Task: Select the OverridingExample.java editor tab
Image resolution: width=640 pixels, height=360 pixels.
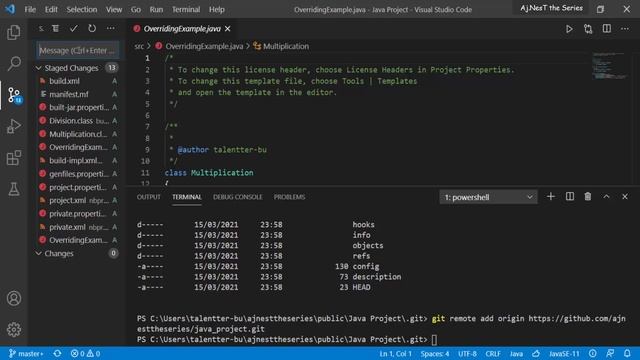Action: [182, 29]
